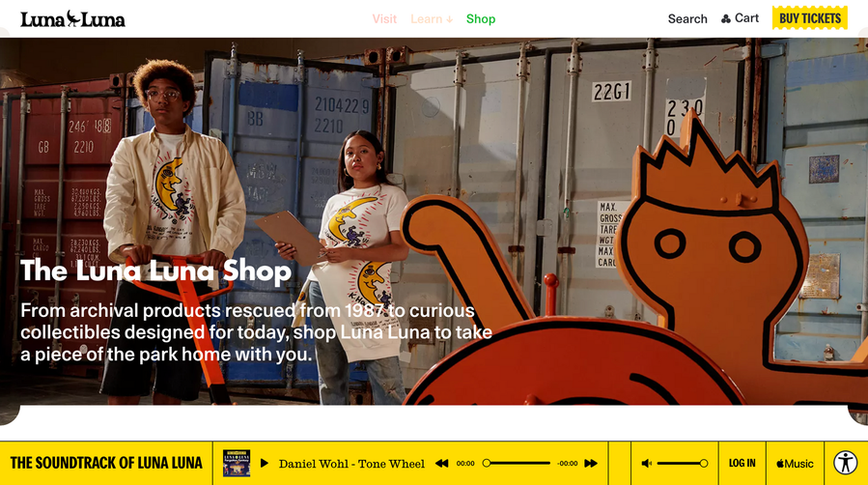Open the Search option
Screen dimensions: 868x485
(x=687, y=18)
